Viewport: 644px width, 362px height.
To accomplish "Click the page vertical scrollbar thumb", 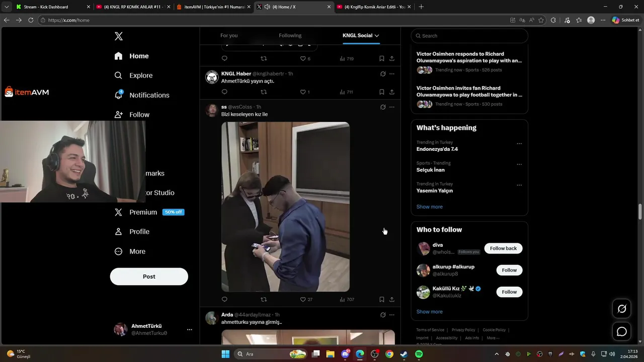I will pos(640,211).
